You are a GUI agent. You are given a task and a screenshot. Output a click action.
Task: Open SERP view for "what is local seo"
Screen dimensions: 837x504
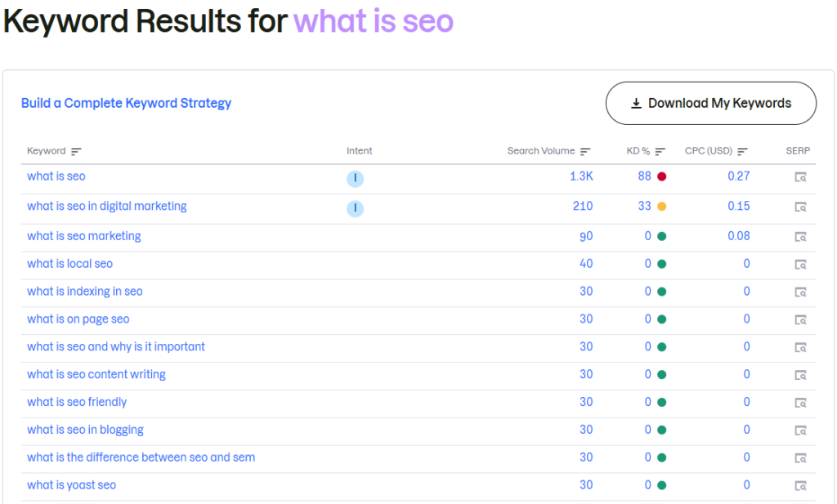tap(799, 264)
